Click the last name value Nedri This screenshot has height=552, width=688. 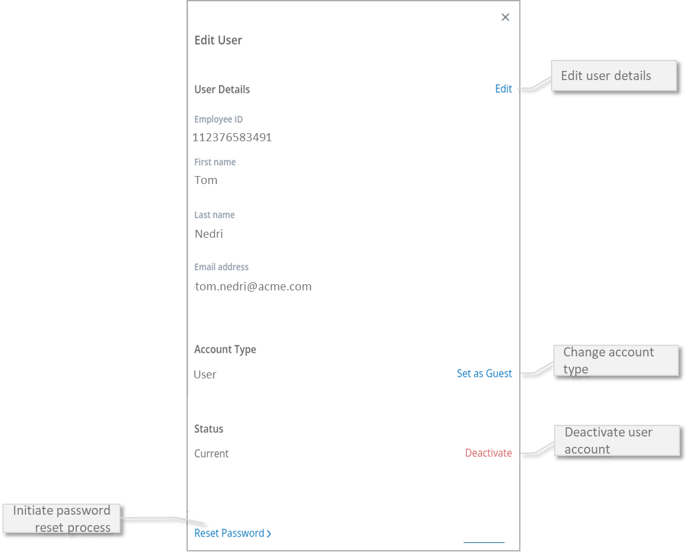(x=209, y=233)
